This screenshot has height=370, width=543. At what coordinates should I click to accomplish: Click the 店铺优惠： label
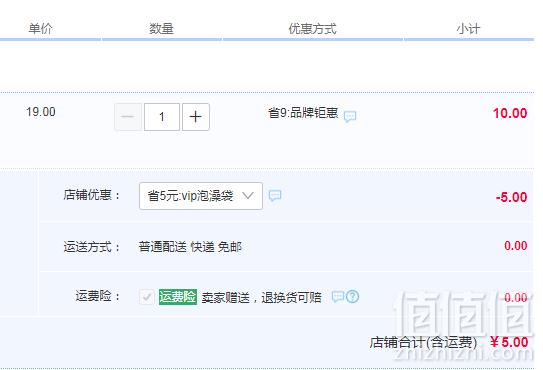pos(92,195)
